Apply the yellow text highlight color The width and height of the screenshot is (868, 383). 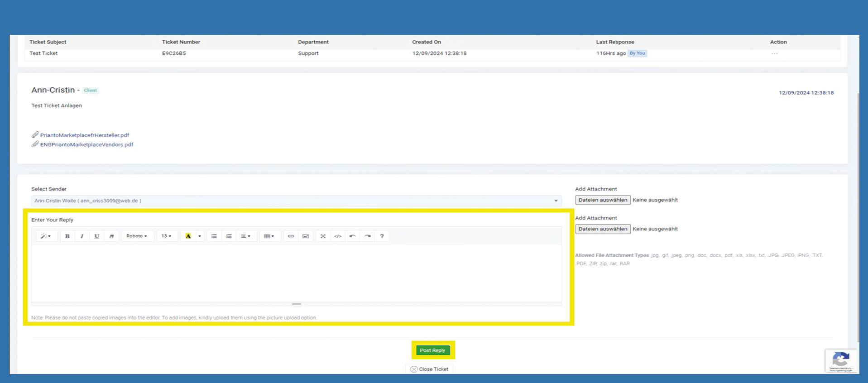pyautogui.click(x=188, y=236)
